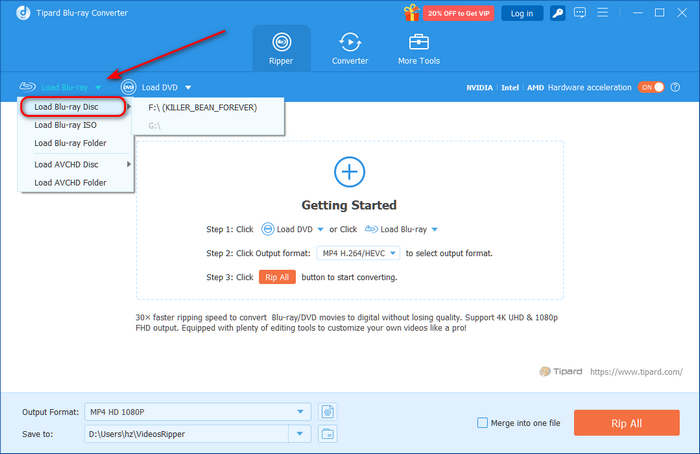700x454 pixels.
Task: Expand the Load DVD dropdown arrow in toolbar
Action: tap(188, 87)
